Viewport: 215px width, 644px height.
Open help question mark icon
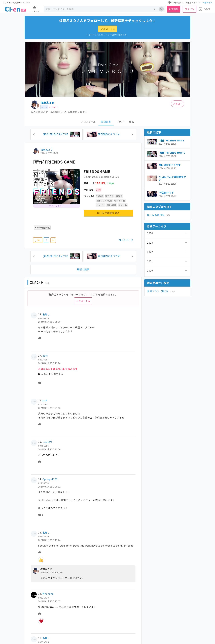pyautogui.click(x=200, y=9)
